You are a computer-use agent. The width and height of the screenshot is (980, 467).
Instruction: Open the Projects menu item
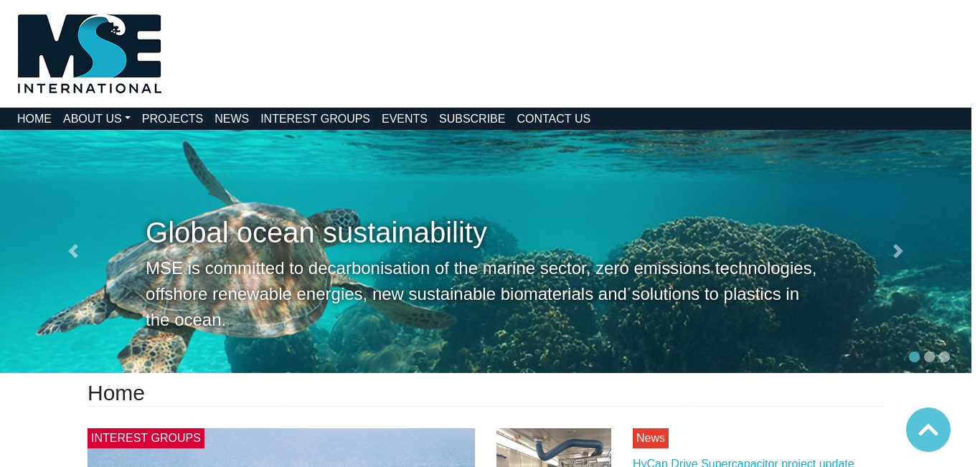pyautogui.click(x=172, y=119)
